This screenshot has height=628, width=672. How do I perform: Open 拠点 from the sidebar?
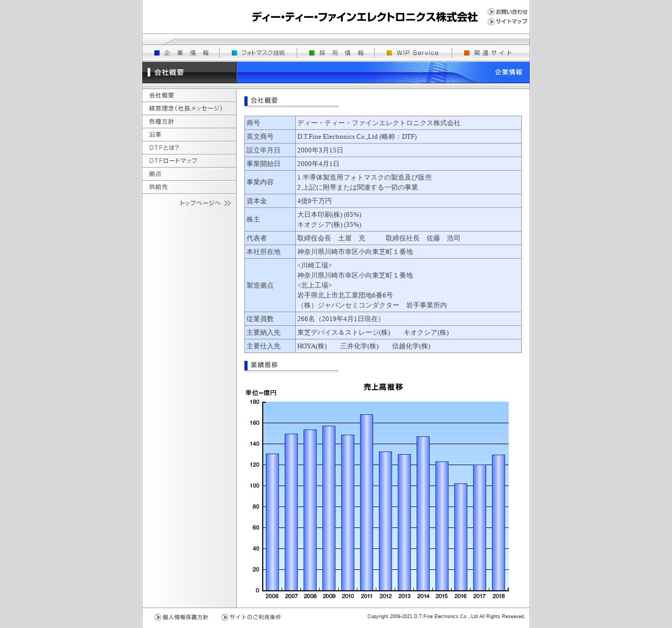(189, 174)
